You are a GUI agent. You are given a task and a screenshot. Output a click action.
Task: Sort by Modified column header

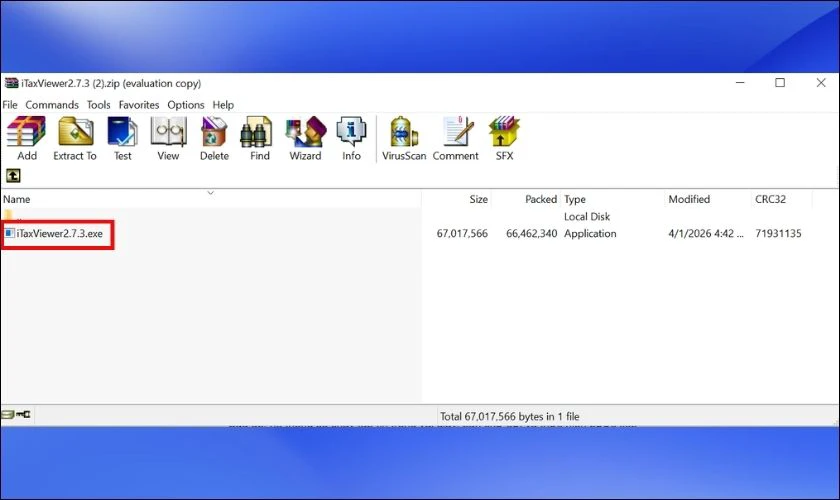tap(689, 200)
